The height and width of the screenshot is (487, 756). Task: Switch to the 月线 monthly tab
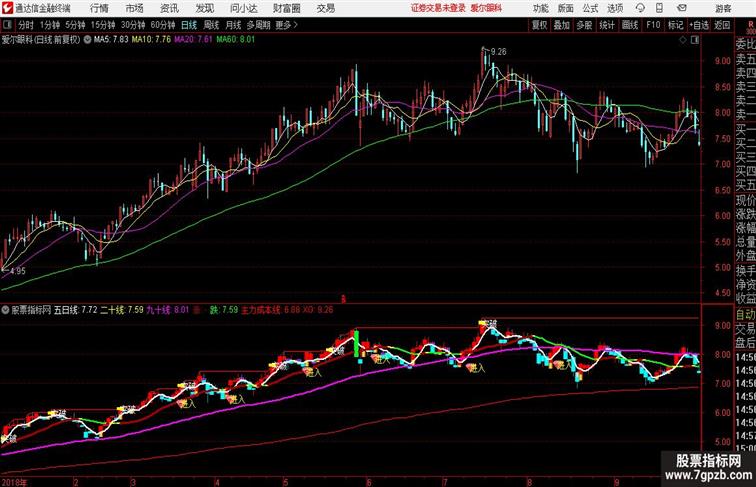pyautogui.click(x=233, y=25)
